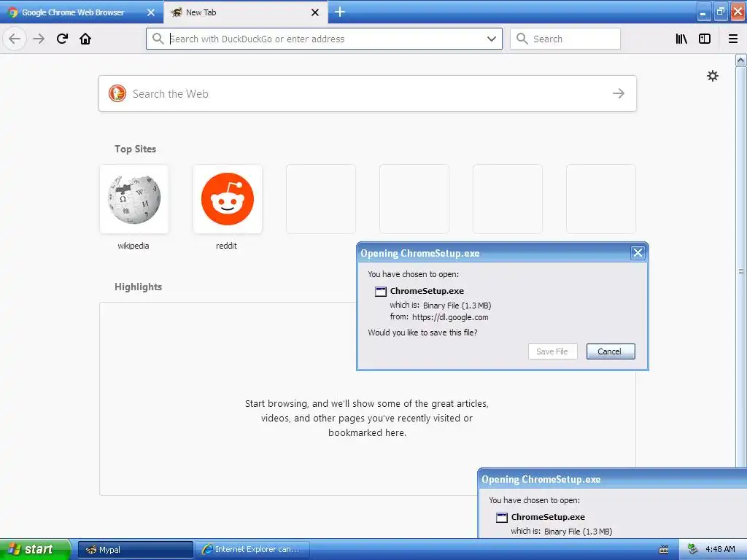Click magnifier icon in address bar
The height and width of the screenshot is (560, 747).
coord(158,39)
